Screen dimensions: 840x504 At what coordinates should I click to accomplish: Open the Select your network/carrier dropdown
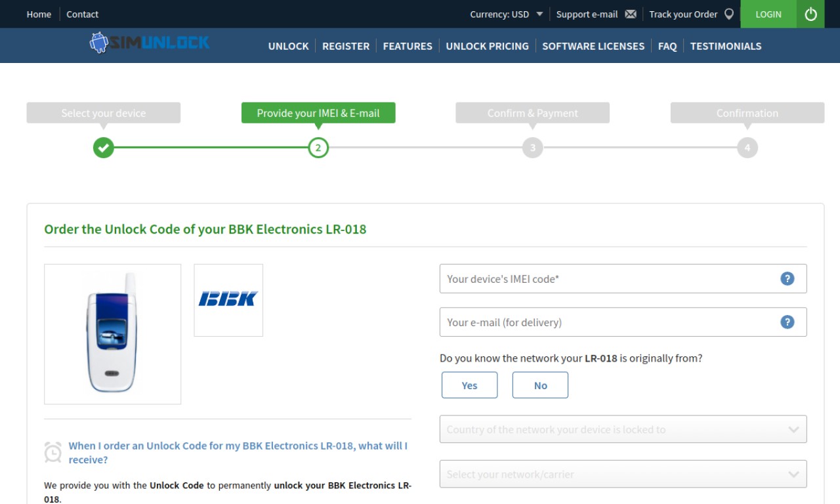(623, 474)
